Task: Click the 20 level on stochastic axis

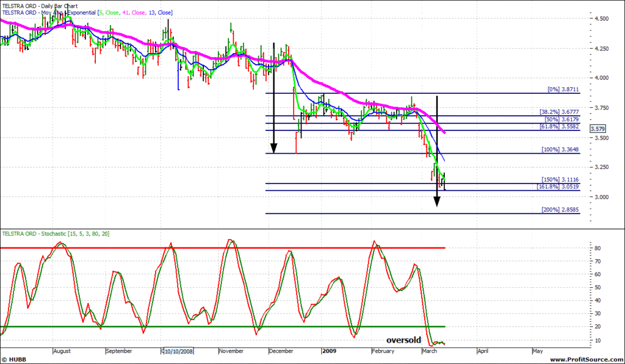Action: click(598, 327)
